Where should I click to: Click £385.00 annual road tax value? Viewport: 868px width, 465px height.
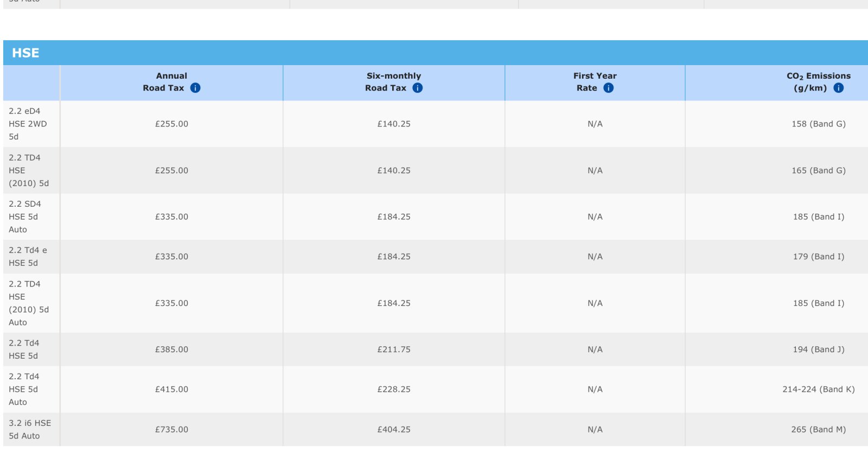point(171,349)
